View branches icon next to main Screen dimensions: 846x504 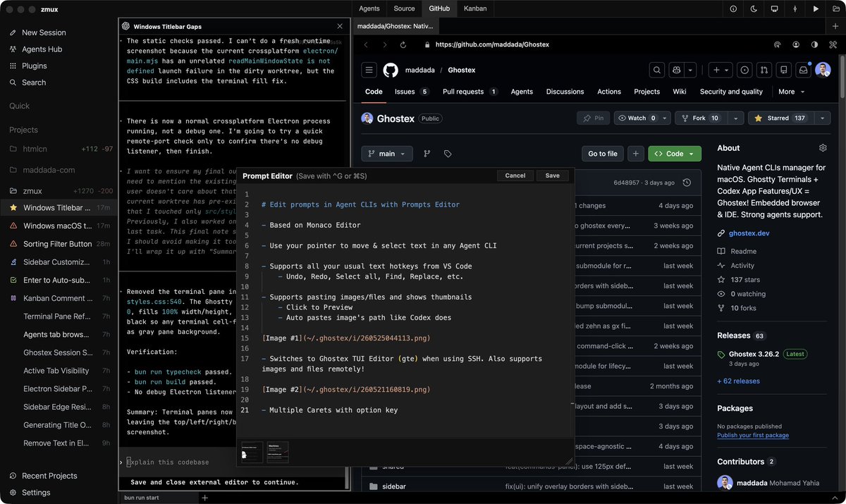pos(427,154)
